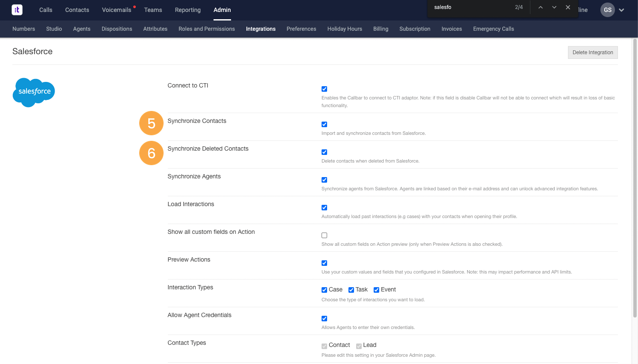Open Emergency Calls section
The image size is (638, 364).
pos(494,29)
